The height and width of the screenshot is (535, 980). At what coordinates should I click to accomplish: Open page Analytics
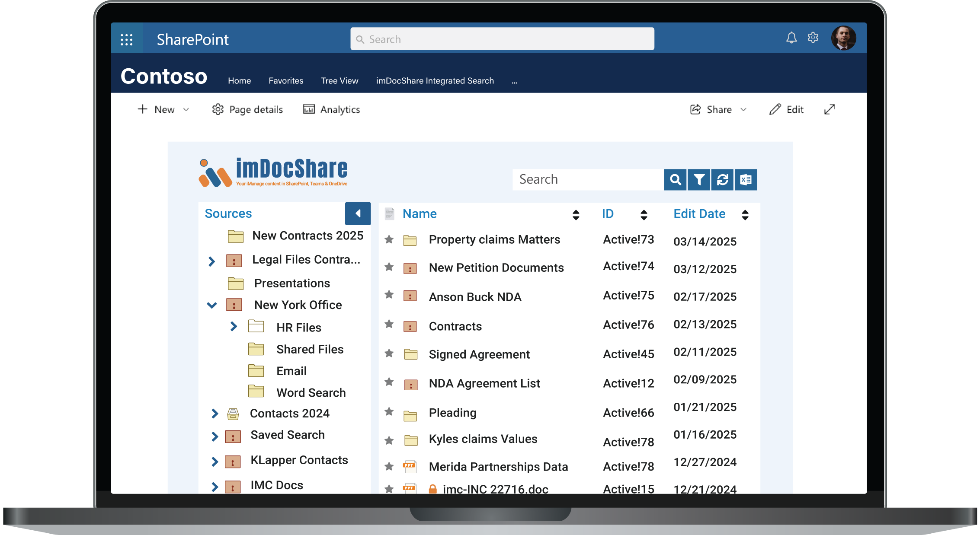(331, 110)
